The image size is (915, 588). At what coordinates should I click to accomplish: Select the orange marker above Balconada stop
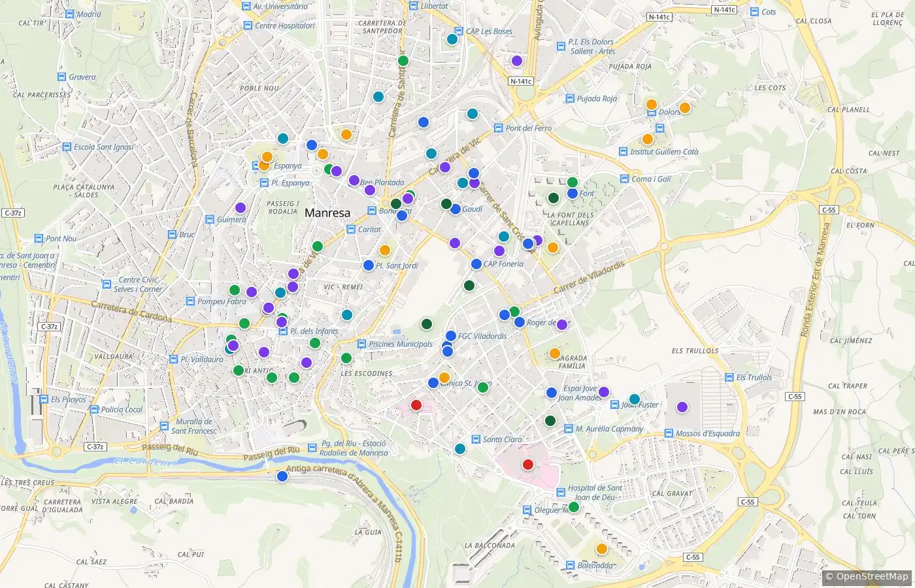602,549
